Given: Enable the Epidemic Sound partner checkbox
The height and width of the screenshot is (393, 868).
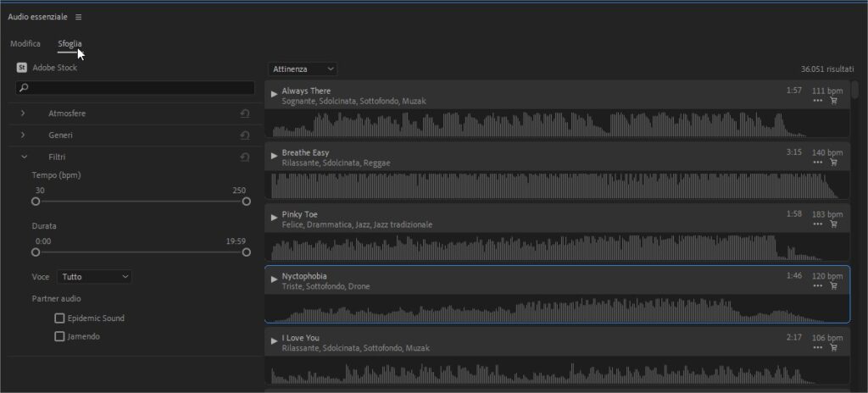Looking at the screenshot, I should click(x=59, y=318).
